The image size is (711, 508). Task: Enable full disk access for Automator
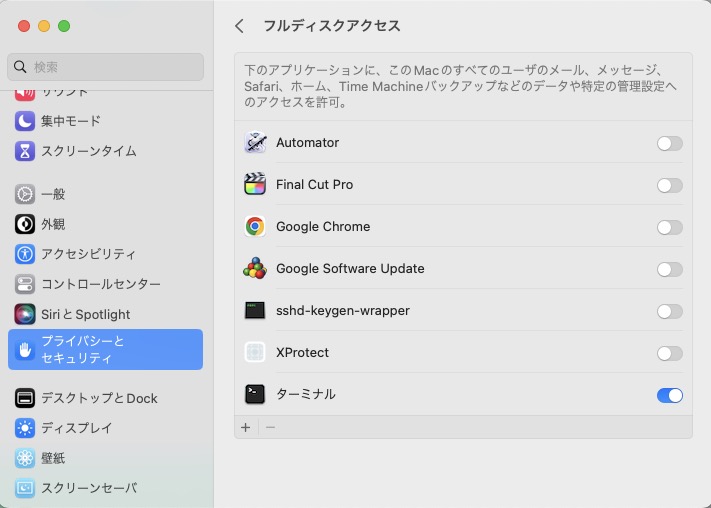669,143
